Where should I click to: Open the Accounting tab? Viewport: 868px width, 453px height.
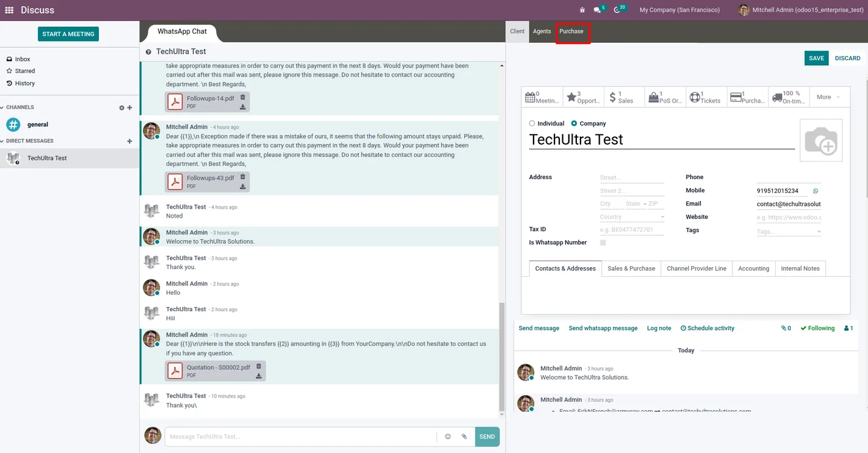pos(753,268)
